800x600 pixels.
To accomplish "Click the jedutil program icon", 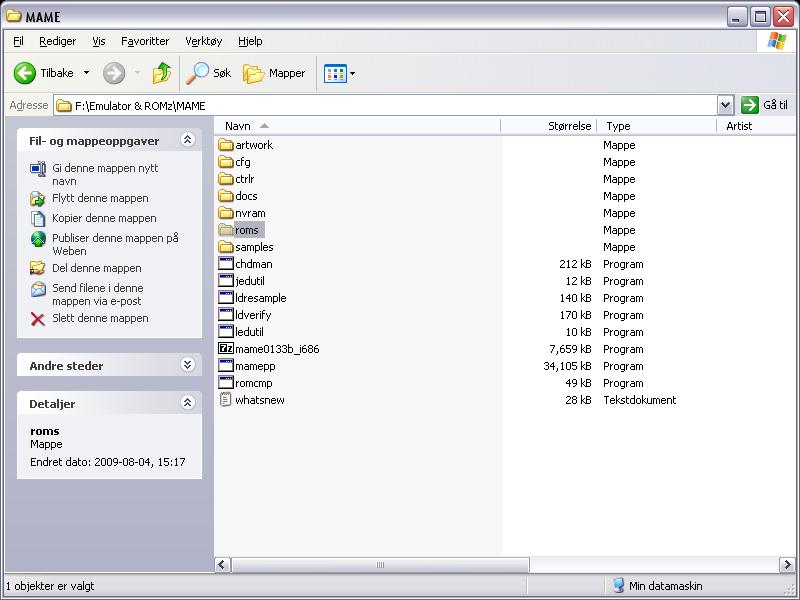I will (x=226, y=281).
